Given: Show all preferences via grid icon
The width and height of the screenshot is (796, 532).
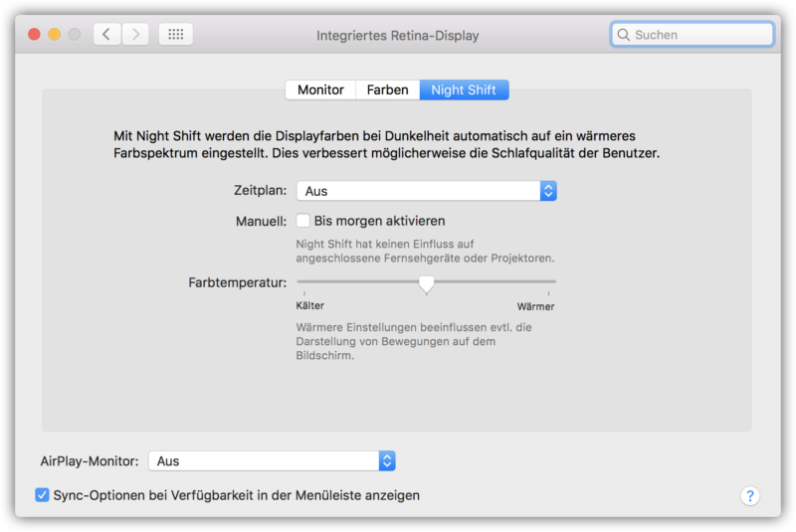Looking at the screenshot, I should click(x=176, y=34).
